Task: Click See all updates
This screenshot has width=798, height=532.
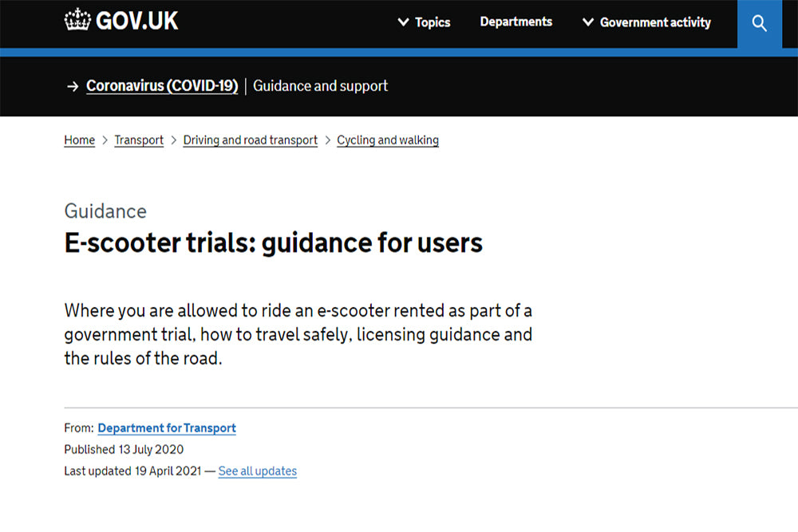Action: pos(257,471)
